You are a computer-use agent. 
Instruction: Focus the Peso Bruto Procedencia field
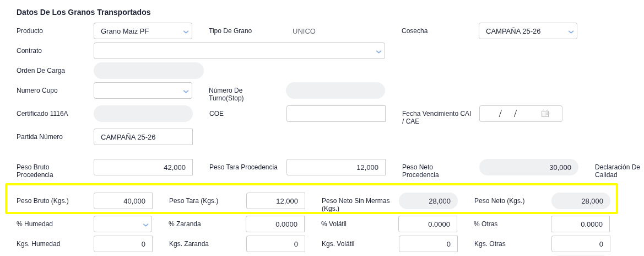pos(143,167)
